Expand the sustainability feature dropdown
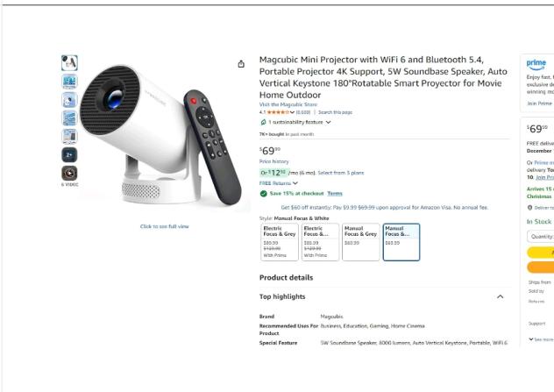The width and height of the screenshot is (554, 392). click(328, 122)
